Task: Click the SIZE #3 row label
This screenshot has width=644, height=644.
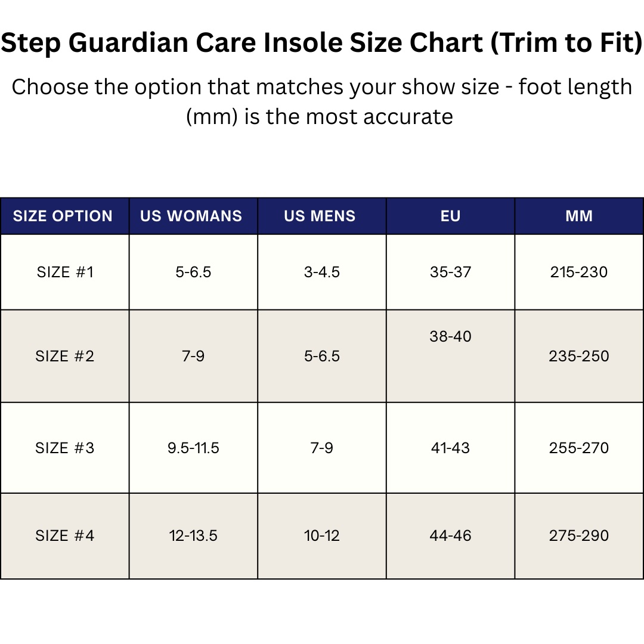Action: click(x=65, y=448)
